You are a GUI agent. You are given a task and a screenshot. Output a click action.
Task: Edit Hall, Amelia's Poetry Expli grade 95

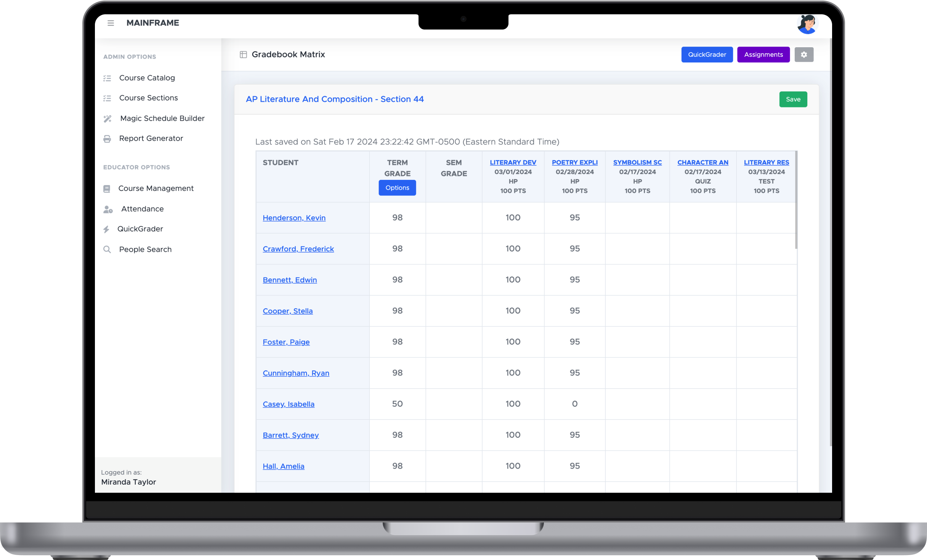(x=574, y=466)
